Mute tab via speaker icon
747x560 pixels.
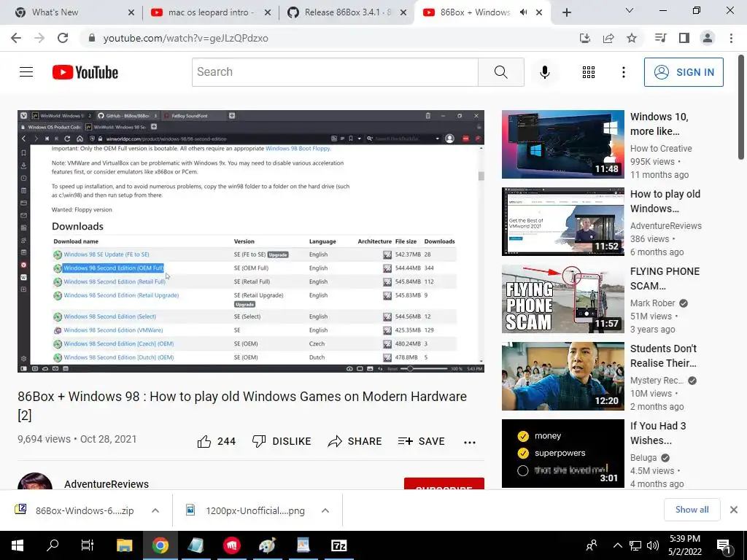click(x=523, y=12)
